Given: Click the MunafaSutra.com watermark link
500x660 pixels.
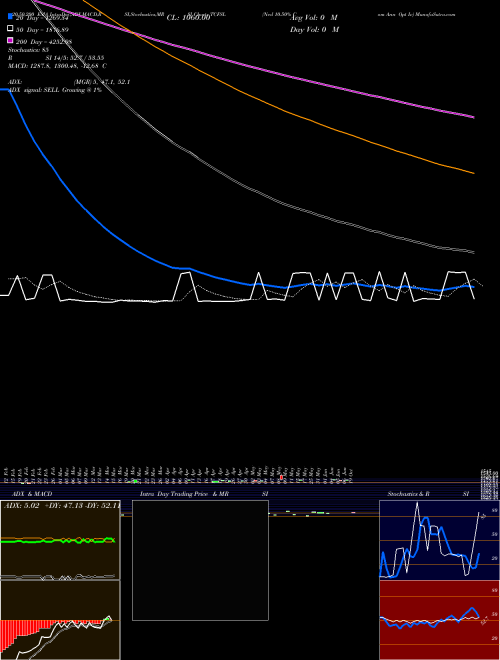Looking at the screenshot, I should tap(435, 14).
